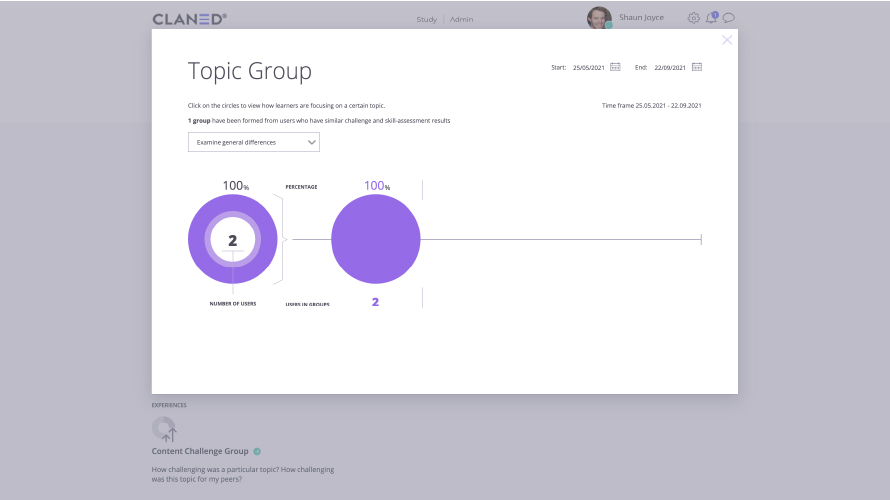Click the Claned logo
This screenshot has height=500, width=890.
[x=190, y=19]
